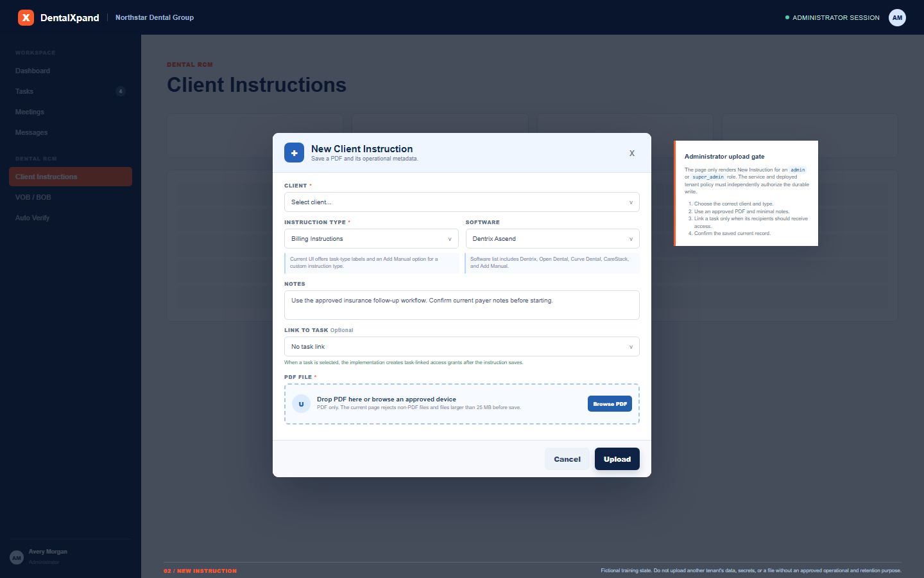
Task: Open the Select client dropdown
Action: pos(462,202)
